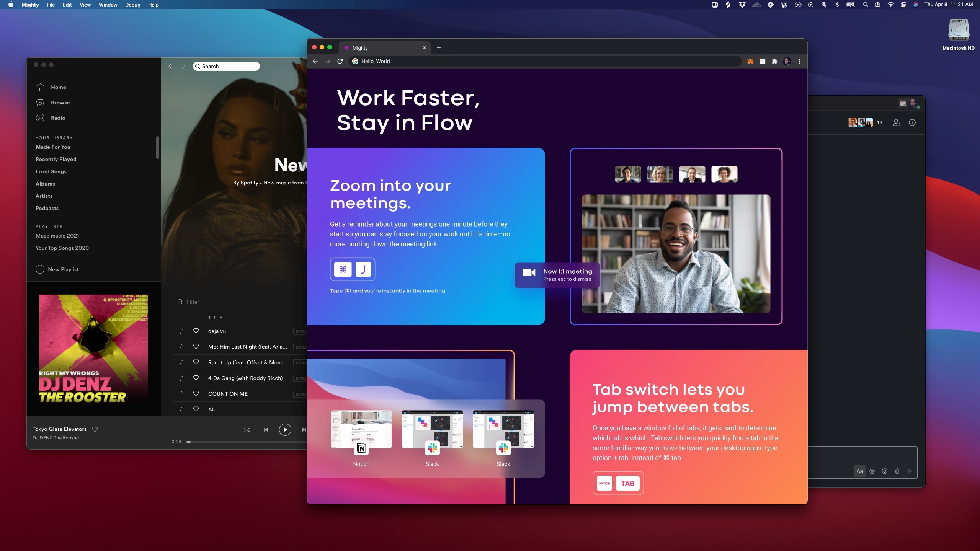Screen dimensions: 980x551
Task: Click the Spotify Radio icon in sidebar
Action: 40,118
